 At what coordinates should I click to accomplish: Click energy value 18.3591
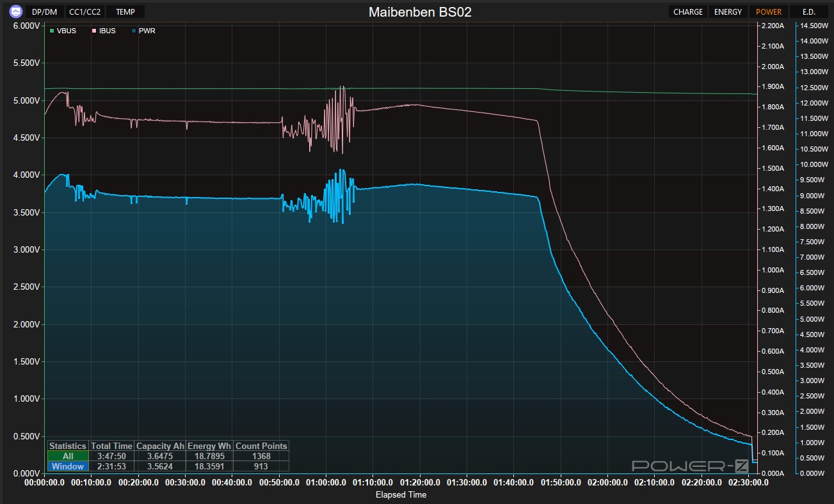coord(209,466)
